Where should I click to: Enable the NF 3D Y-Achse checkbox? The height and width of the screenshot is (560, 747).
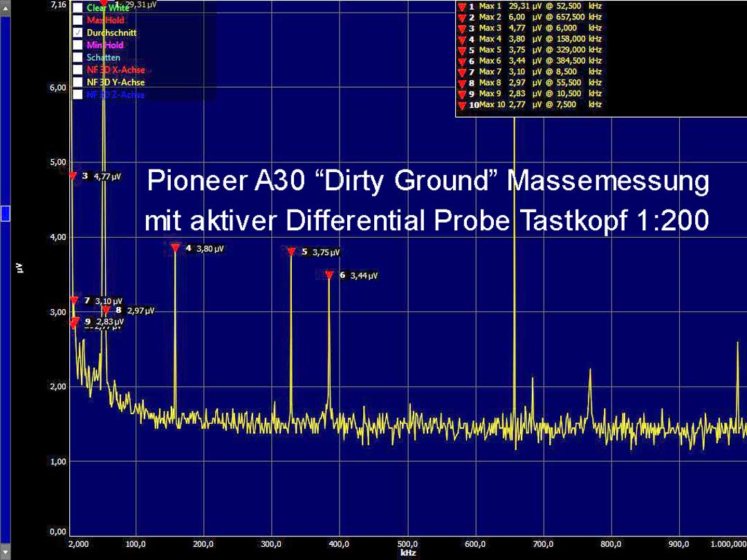(x=77, y=82)
